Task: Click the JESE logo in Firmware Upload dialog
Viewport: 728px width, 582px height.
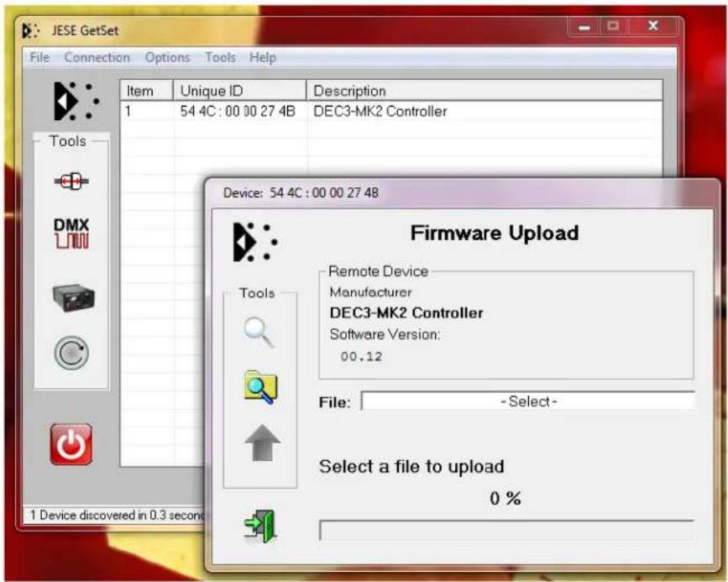Action: pyautogui.click(x=255, y=242)
